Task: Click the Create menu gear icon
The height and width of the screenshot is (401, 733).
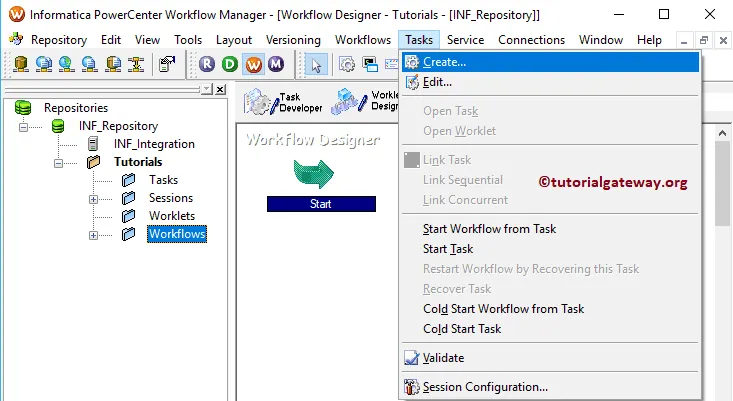Action: point(412,62)
